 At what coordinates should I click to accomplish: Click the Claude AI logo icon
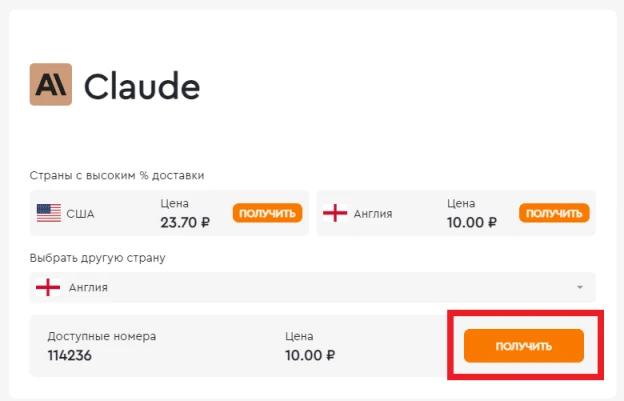(x=51, y=84)
